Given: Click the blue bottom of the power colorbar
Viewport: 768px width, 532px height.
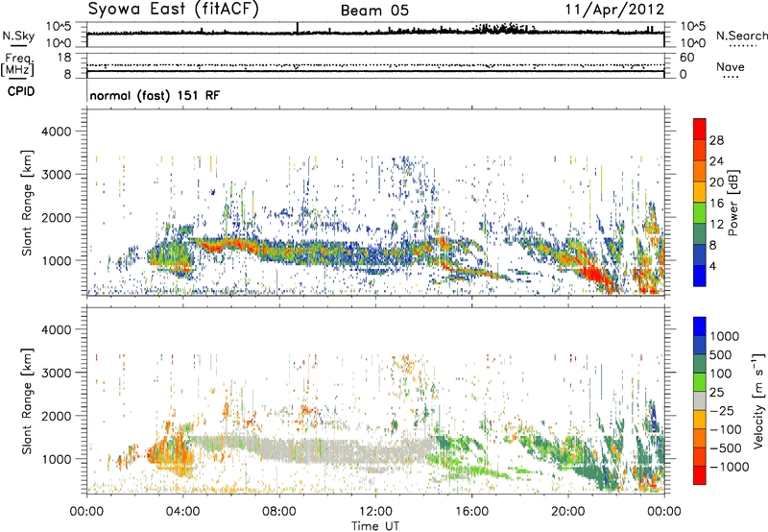Looking at the screenshot, I should coord(700,277).
